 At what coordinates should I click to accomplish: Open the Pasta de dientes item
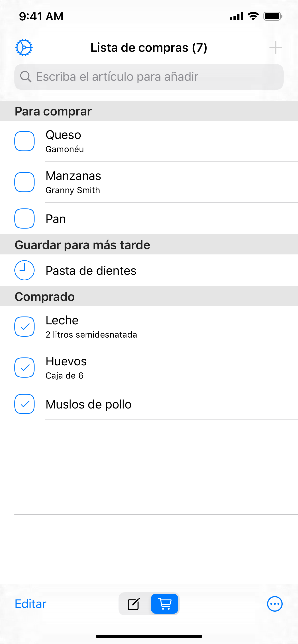[x=91, y=271]
